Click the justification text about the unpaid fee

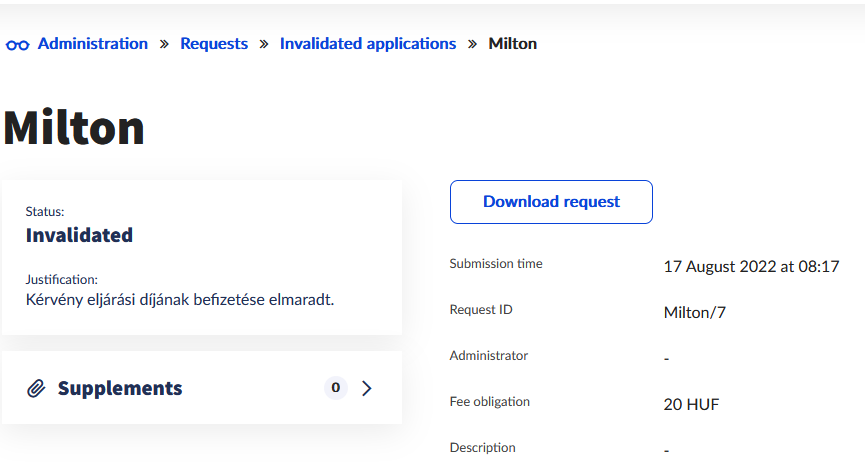(x=179, y=298)
